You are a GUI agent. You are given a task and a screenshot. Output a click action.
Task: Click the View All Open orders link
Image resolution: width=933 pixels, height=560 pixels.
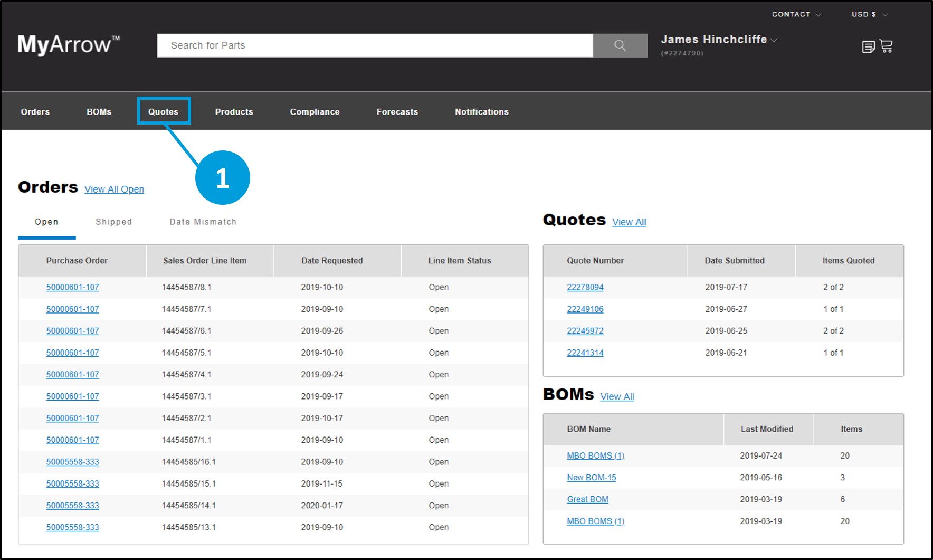[114, 189]
